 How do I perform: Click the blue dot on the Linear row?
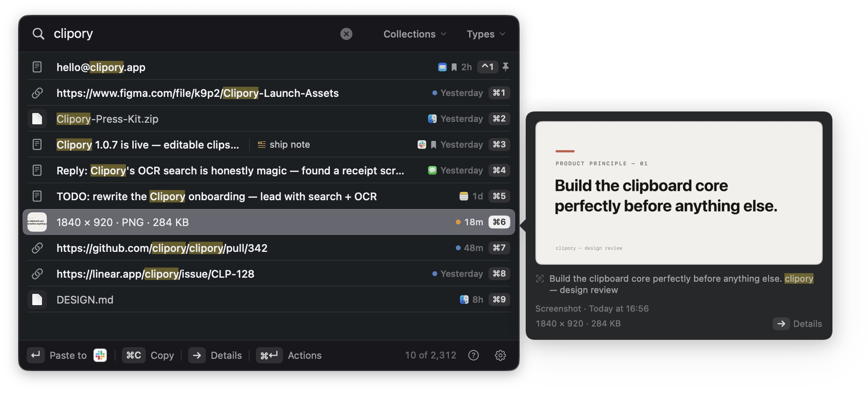click(x=434, y=274)
